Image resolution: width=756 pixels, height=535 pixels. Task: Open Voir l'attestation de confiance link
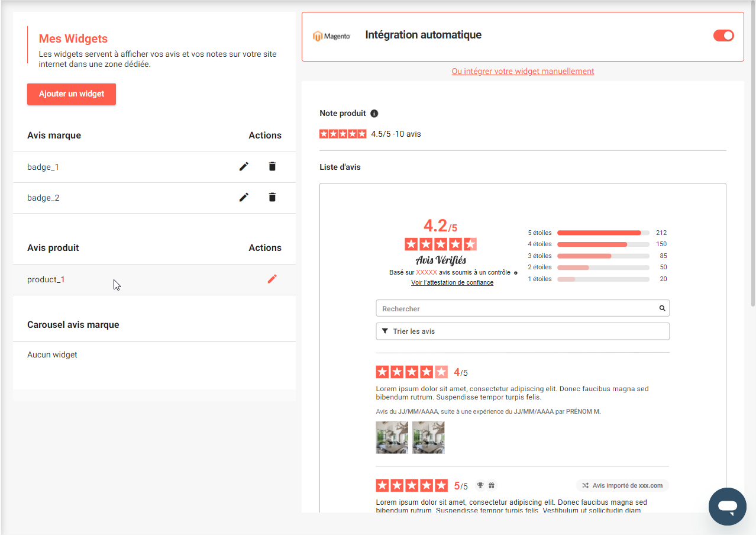(452, 283)
